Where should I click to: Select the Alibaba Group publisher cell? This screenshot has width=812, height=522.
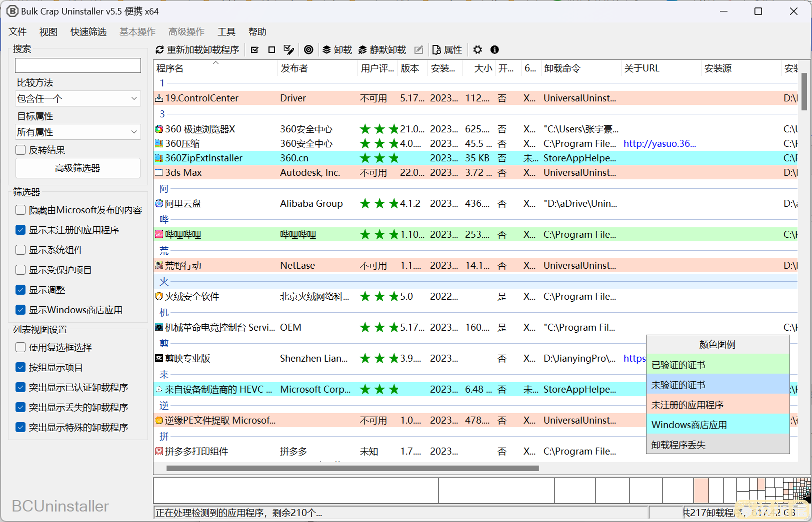(311, 204)
